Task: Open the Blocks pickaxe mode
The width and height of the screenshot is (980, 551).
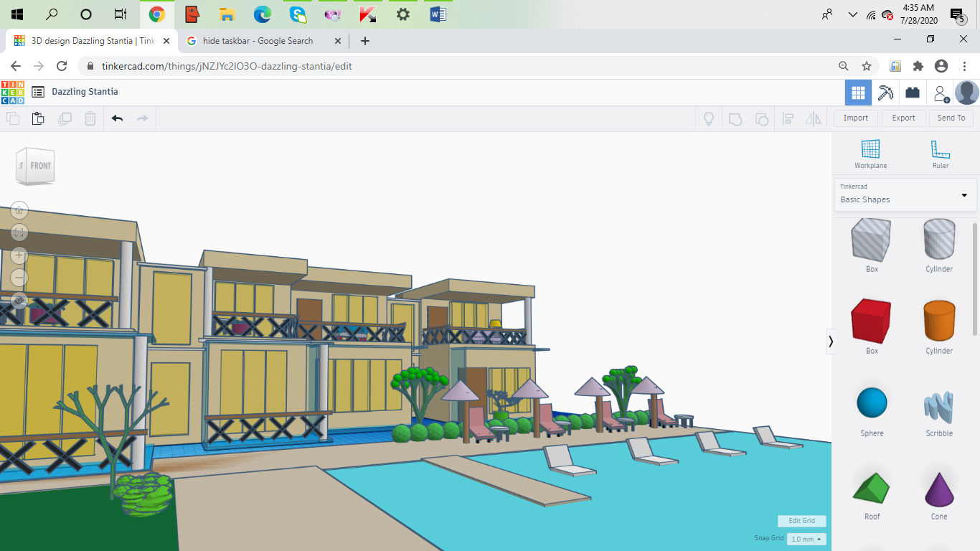Action: tap(885, 93)
